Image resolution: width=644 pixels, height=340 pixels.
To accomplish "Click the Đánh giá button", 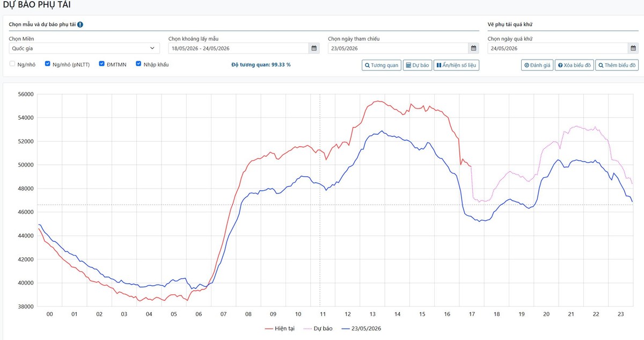I will 537,65.
